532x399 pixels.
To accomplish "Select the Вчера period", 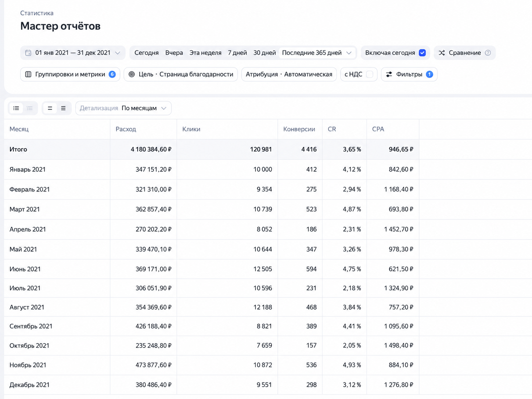I will (x=174, y=53).
